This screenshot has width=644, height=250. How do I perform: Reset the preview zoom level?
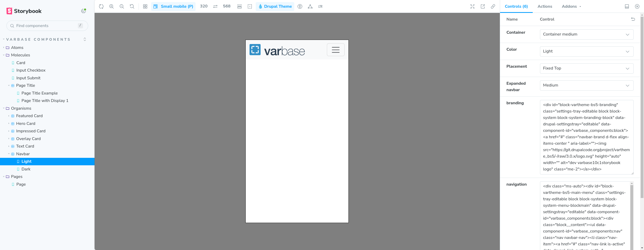coord(132,6)
